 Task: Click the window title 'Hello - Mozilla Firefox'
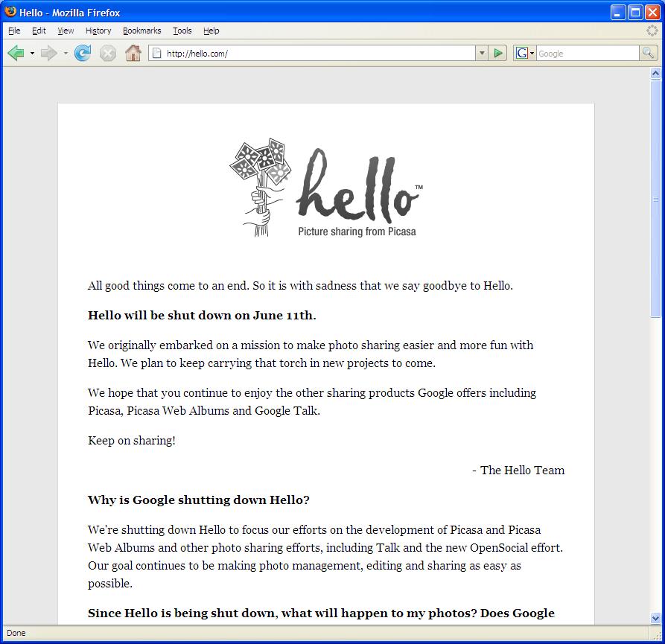point(70,13)
